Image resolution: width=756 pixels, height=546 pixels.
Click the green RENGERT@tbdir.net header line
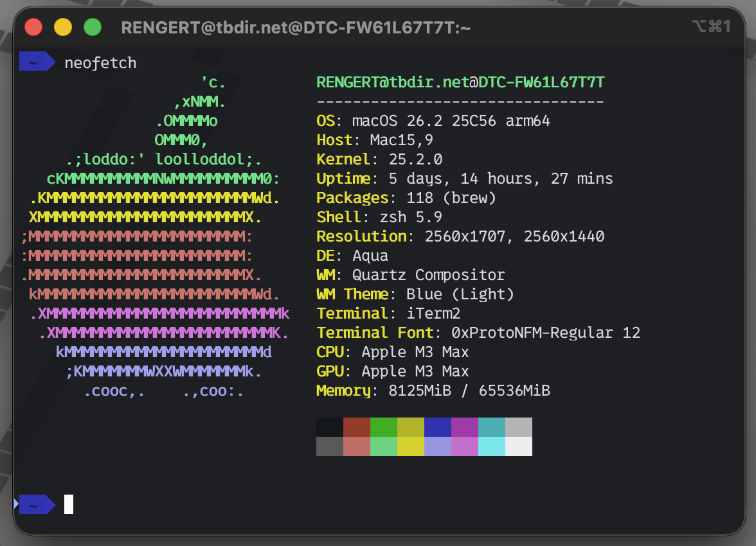tap(460, 82)
